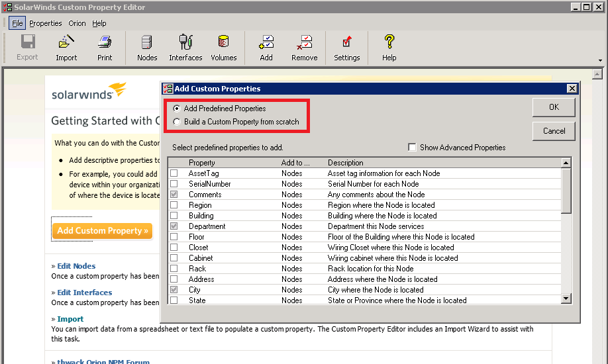Select Build a Custom Property from scratch

point(177,122)
